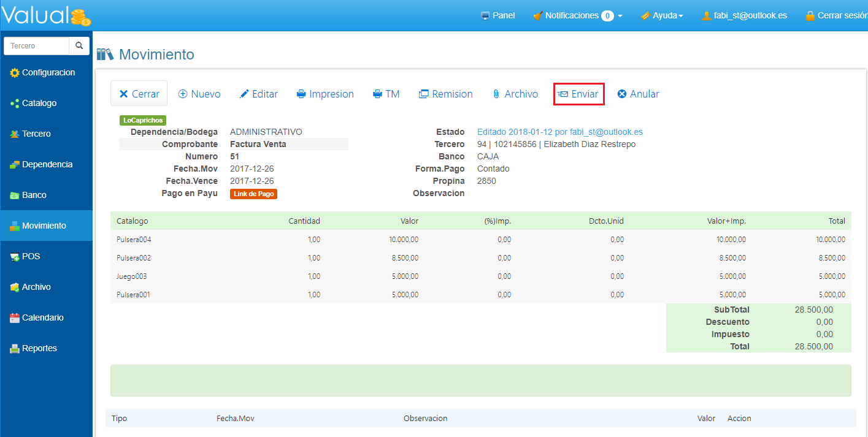
Task: Void the invoice using Anular
Action: (x=638, y=94)
